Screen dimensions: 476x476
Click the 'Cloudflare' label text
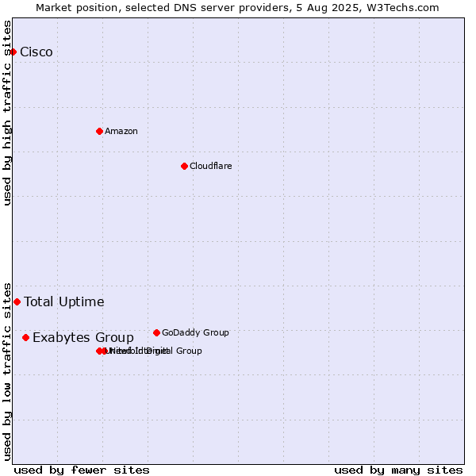point(211,166)
